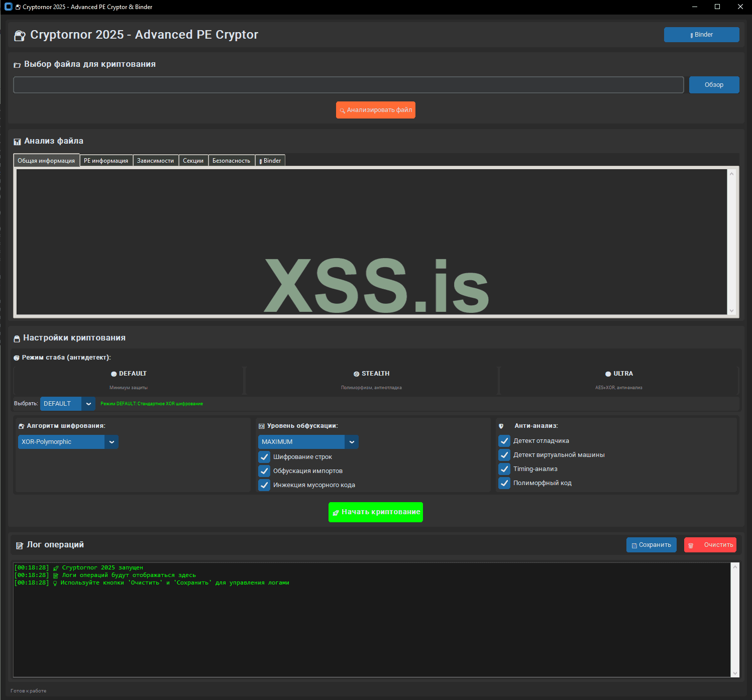Select the STEALTH mode icon card
This screenshot has height=700, width=752.
pos(356,374)
